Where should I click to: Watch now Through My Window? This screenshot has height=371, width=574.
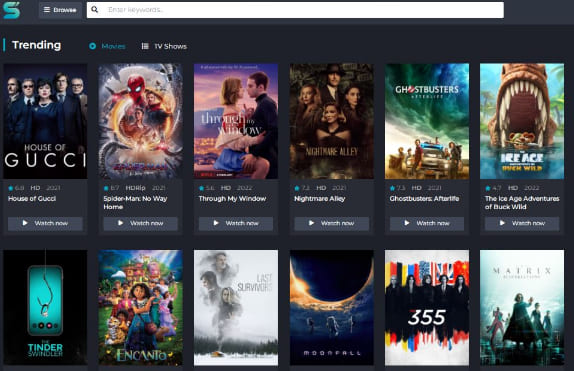click(x=236, y=223)
